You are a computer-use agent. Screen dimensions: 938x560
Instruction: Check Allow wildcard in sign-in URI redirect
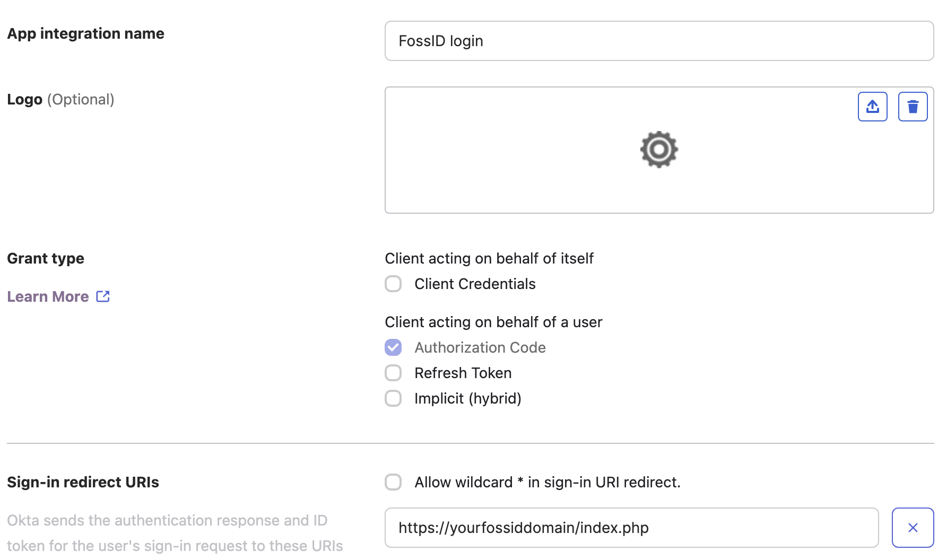(x=393, y=482)
